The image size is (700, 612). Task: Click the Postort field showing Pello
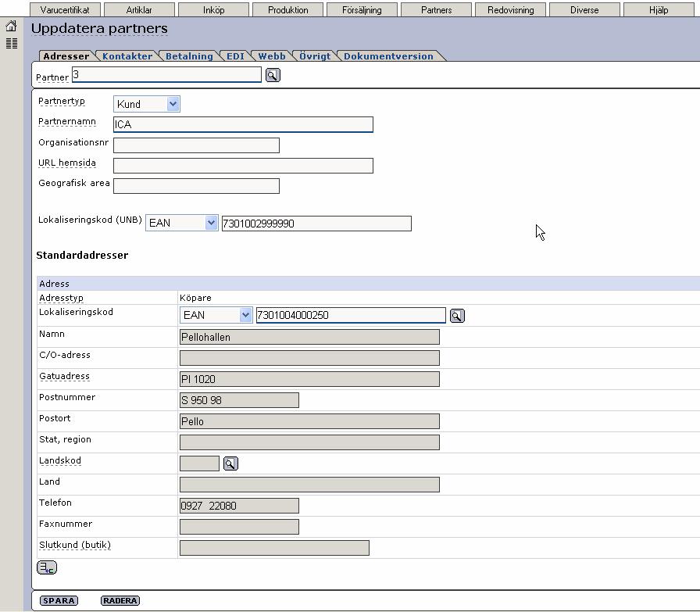click(309, 421)
